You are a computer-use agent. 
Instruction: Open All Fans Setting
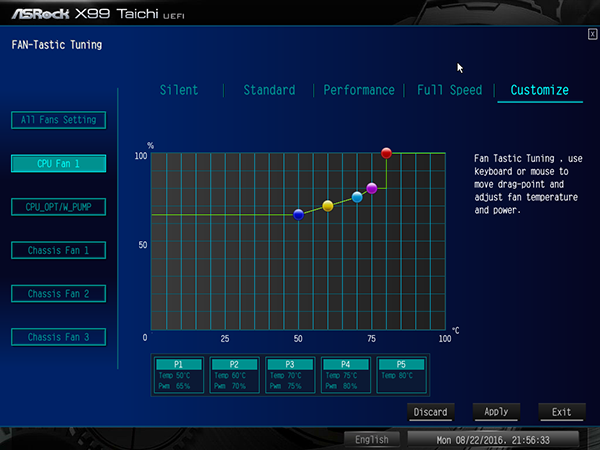tap(59, 120)
